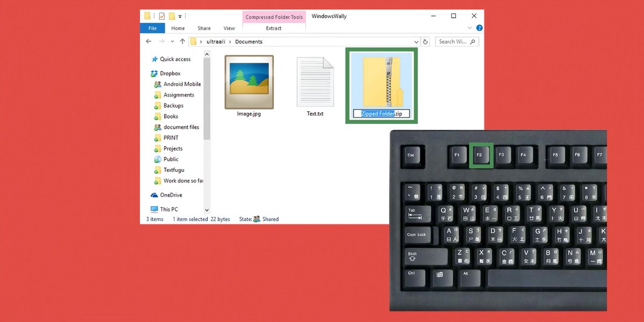
Task: Click the 'Shared' state in status bar
Action: 270,219
